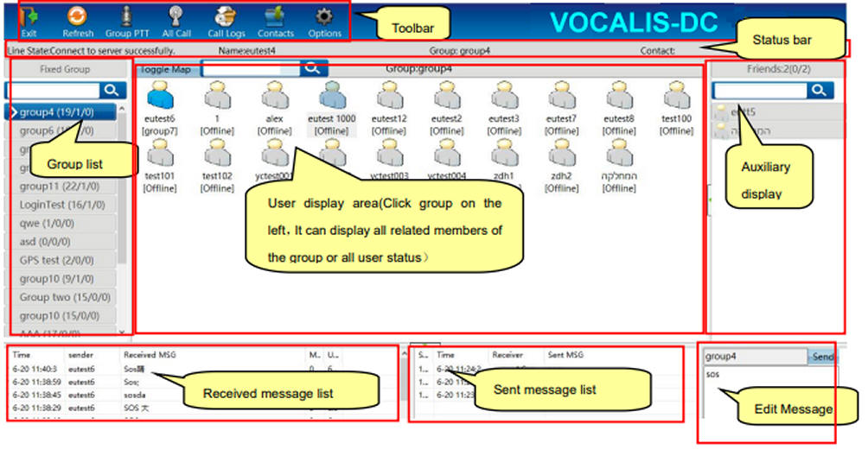Send the message with the Send button
868x456 pixels.
pos(822,357)
